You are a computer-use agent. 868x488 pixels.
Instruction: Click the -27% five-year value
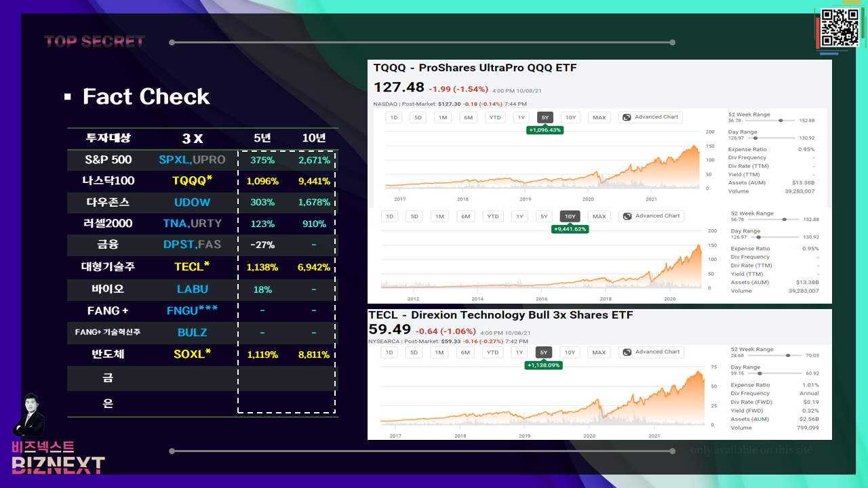click(x=262, y=245)
